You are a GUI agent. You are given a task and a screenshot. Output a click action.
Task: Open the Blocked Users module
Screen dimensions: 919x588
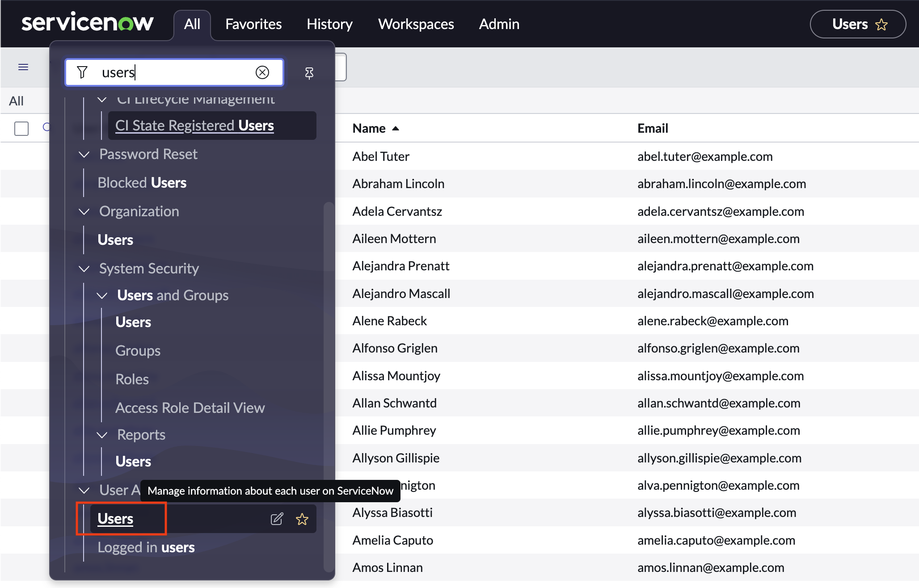point(142,183)
